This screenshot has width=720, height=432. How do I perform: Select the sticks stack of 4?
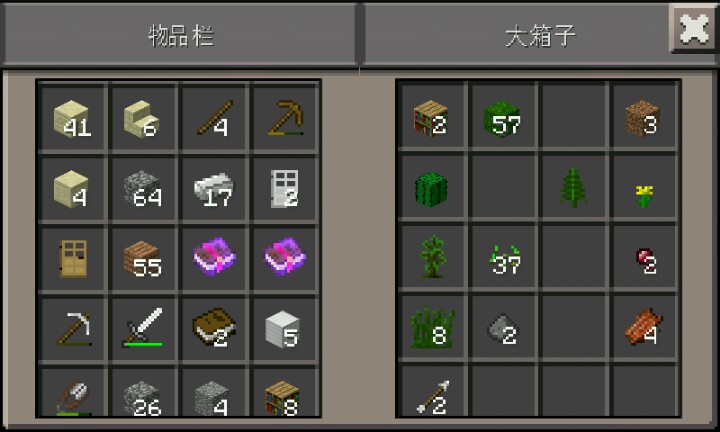(214, 118)
